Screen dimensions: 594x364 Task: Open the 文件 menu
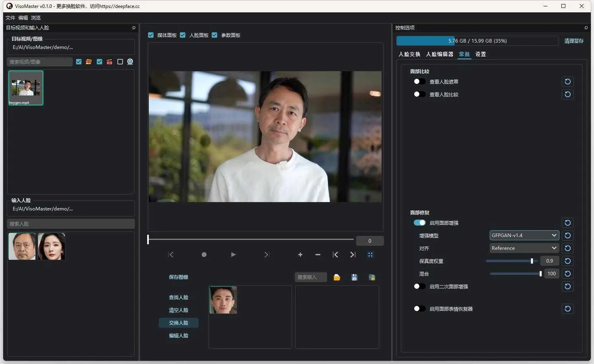(10, 18)
